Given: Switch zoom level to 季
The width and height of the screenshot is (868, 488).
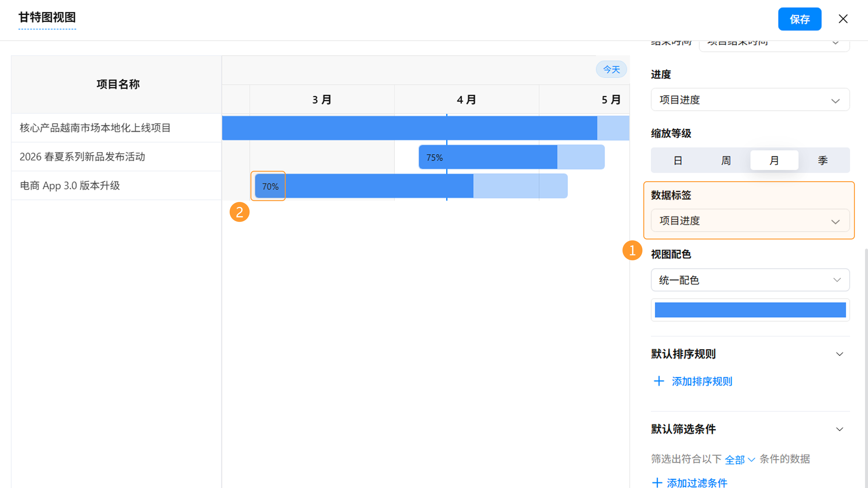Looking at the screenshot, I should [823, 160].
